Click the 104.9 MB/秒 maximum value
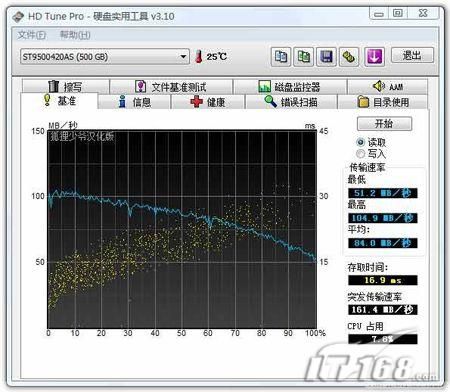Viewport: 450px width, 392px height. tap(383, 218)
